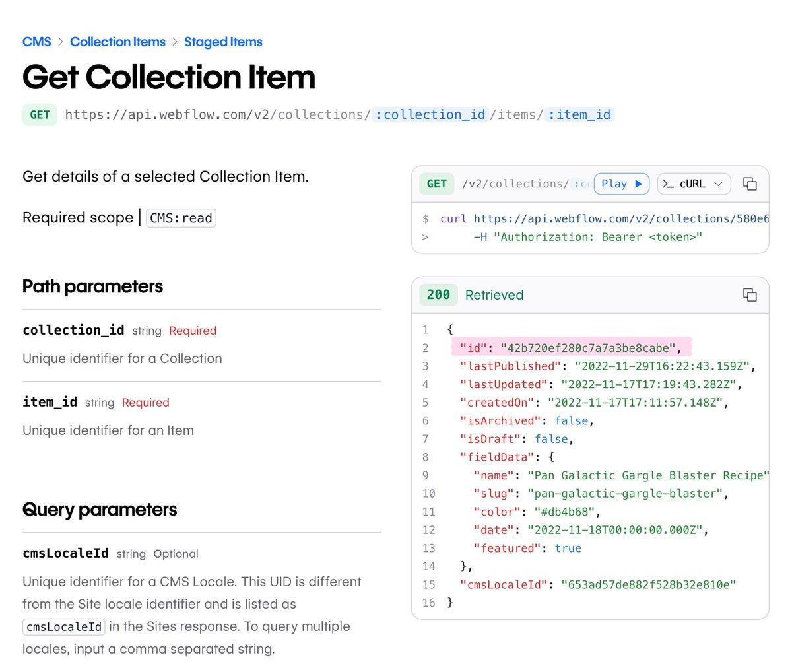Click the Optional label for cmsLocaleId
Image resolution: width=792 pixels, height=672 pixels.
point(176,554)
